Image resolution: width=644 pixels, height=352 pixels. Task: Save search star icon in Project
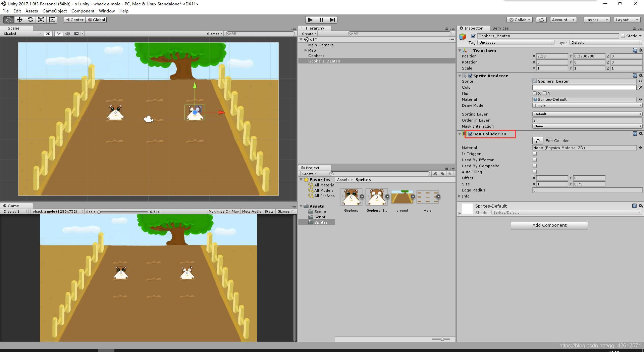[x=450, y=174]
